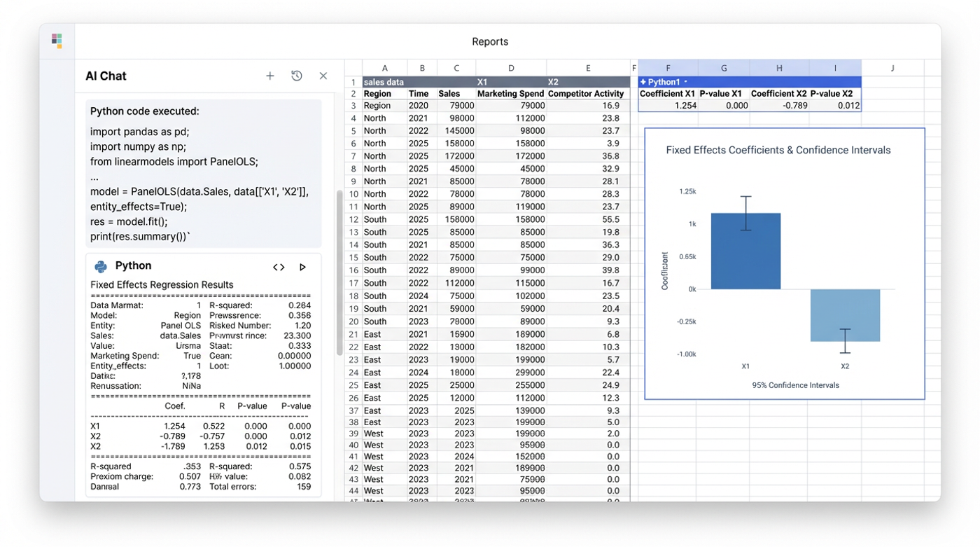Click the AI Chat panel scrollbar

click(340, 273)
